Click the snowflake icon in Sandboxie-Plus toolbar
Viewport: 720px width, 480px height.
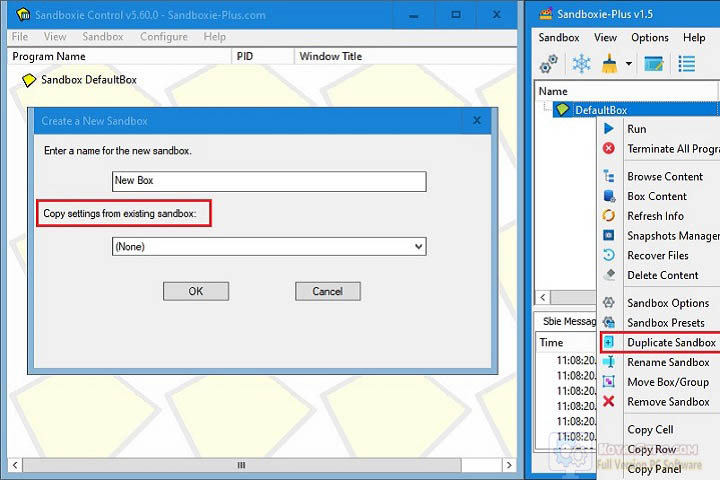point(581,64)
